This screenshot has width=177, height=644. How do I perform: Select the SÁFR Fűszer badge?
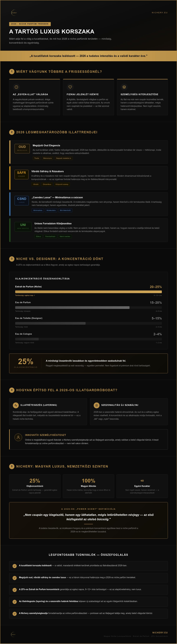pyautogui.click(x=22, y=174)
